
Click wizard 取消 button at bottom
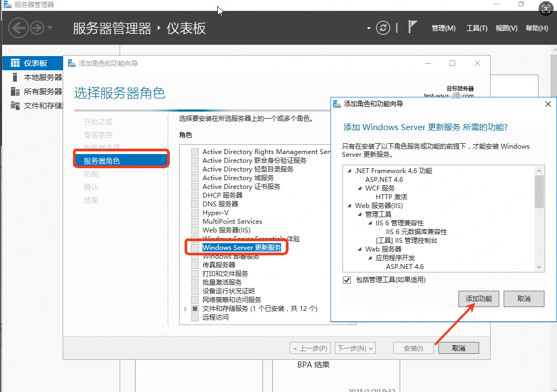pos(458,348)
